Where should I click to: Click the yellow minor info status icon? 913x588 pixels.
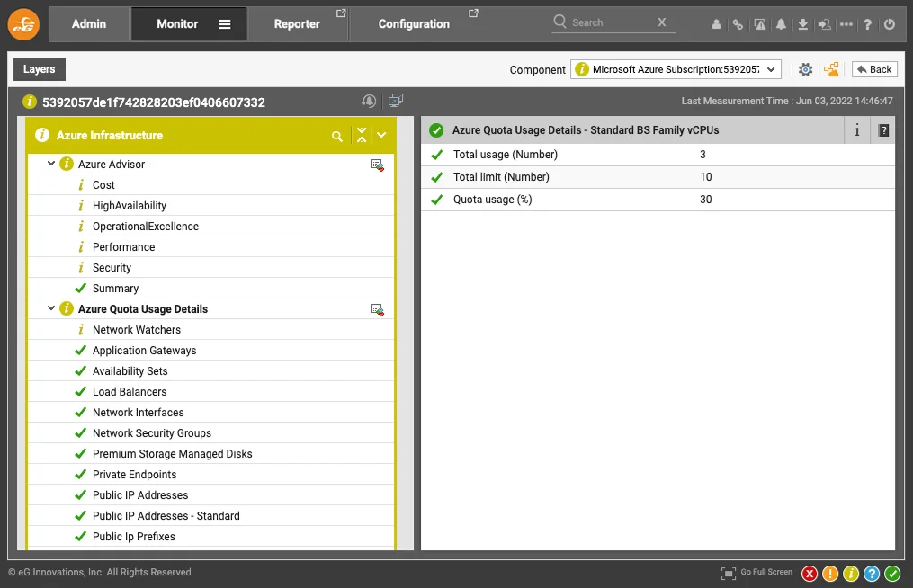[x=851, y=574]
